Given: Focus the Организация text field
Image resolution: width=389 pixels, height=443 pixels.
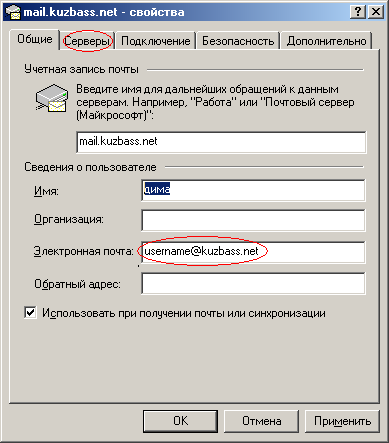Looking at the screenshot, I should click(x=253, y=220).
